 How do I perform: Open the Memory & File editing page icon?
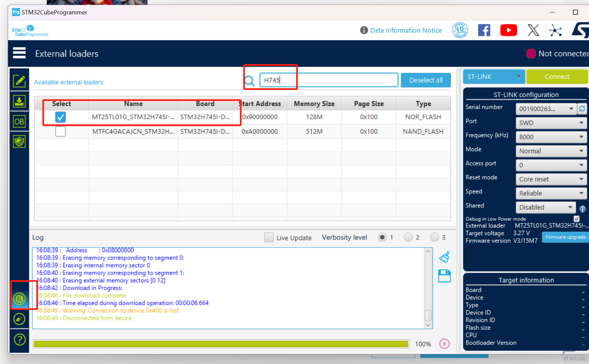[19, 81]
